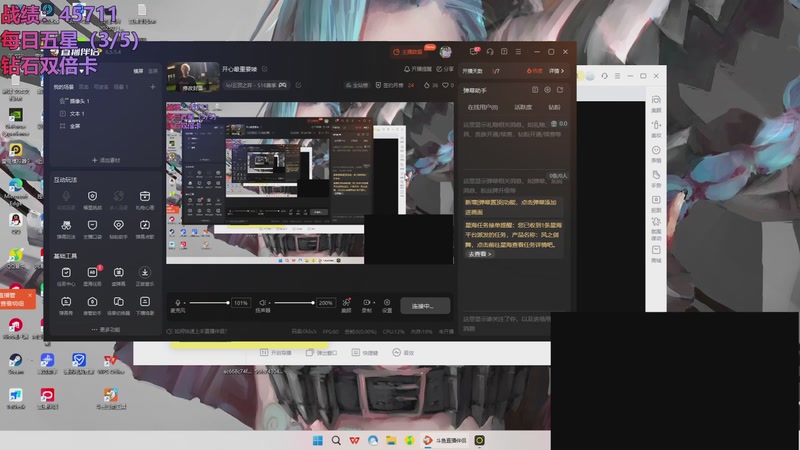Click add-circle icon in 弹幕助手 header

pyautogui.click(x=547, y=90)
